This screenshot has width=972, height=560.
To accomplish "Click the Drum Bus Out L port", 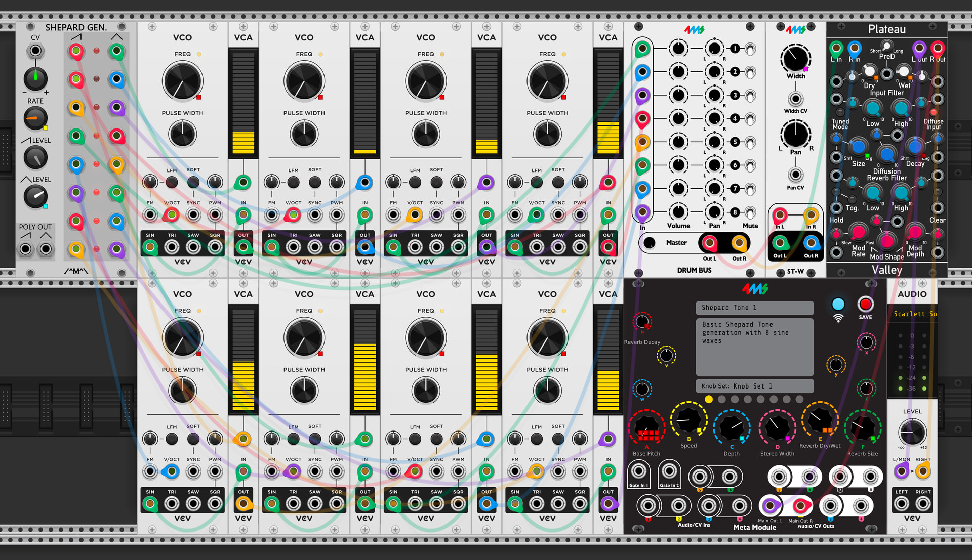I will click(x=709, y=244).
